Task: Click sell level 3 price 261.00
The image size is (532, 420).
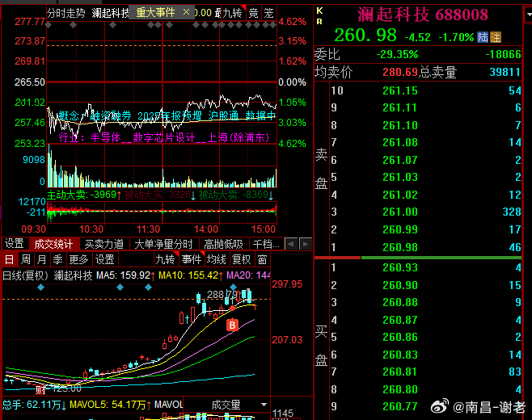Action: coord(400,212)
